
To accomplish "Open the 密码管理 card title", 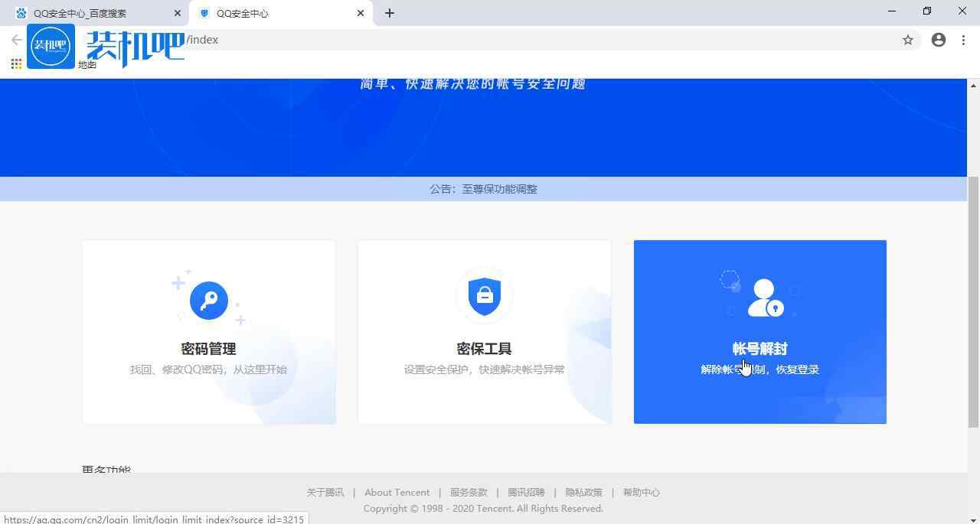I will 208,349.
